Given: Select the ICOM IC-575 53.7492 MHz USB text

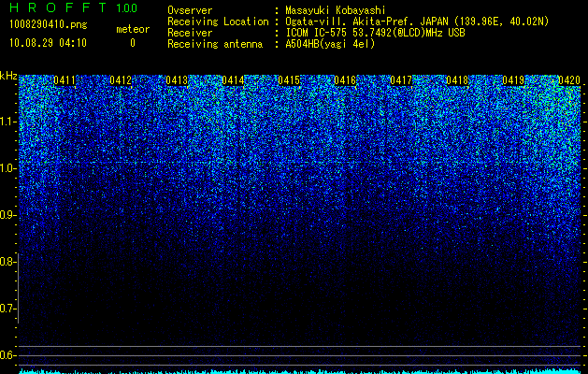Looking at the screenshot, I should 375,33.
